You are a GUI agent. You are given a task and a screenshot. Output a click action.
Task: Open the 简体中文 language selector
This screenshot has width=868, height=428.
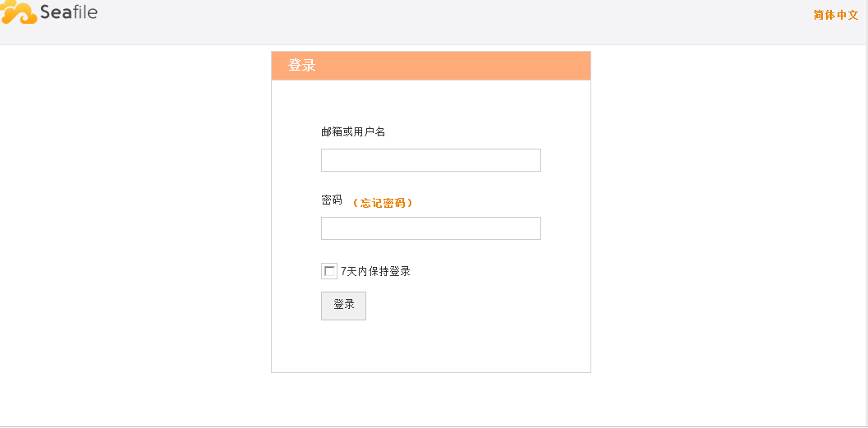[836, 16]
